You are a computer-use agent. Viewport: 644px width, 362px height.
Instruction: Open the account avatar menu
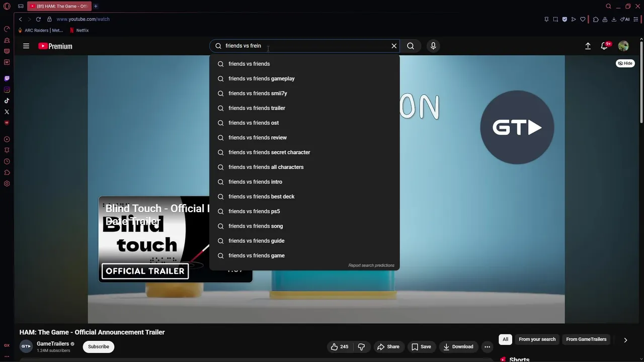[x=623, y=46]
